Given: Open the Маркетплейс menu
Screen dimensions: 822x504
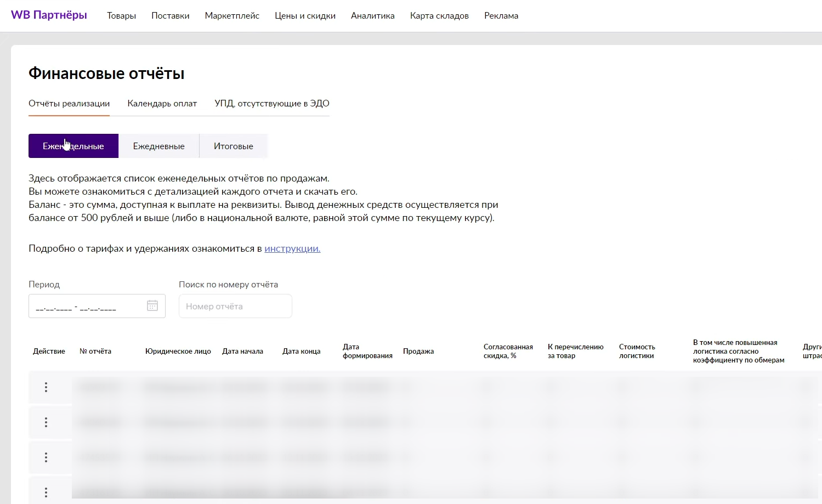Looking at the screenshot, I should click(x=232, y=16).
